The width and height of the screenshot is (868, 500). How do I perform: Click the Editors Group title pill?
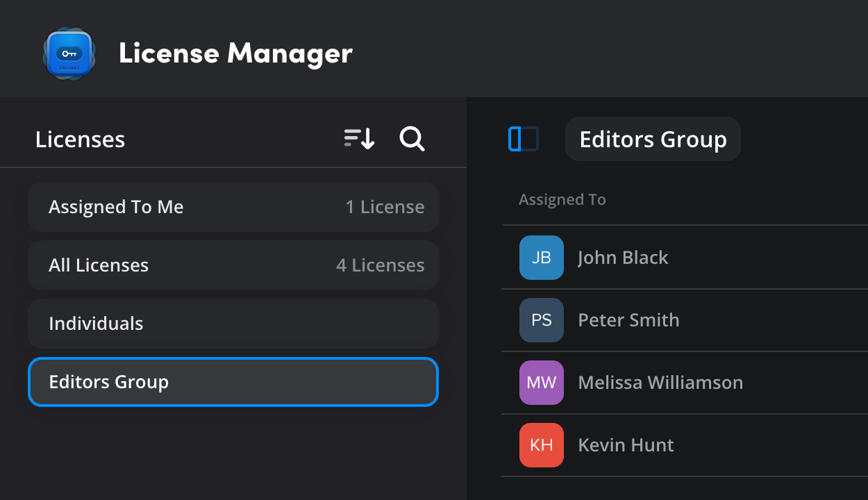click(x=653, y=139)
